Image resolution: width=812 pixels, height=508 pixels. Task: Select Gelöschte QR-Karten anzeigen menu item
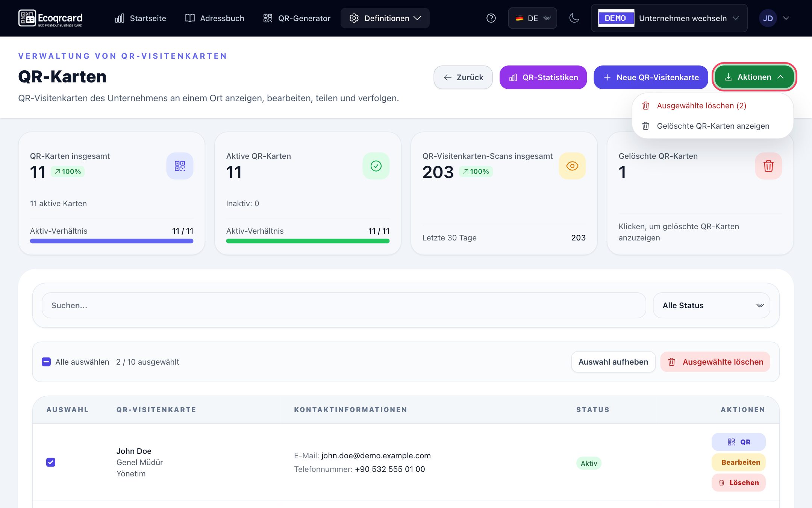[713, 126]
